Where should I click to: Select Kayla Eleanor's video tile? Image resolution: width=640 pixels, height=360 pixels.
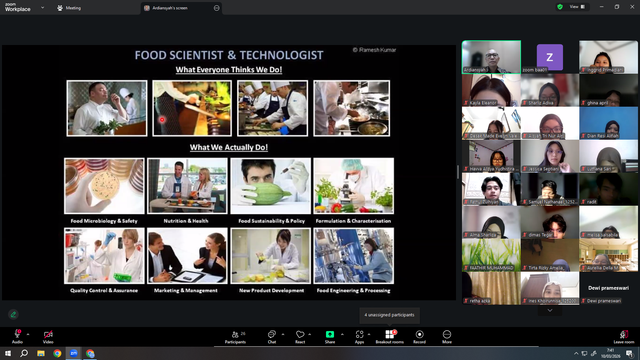click(491, 90)
